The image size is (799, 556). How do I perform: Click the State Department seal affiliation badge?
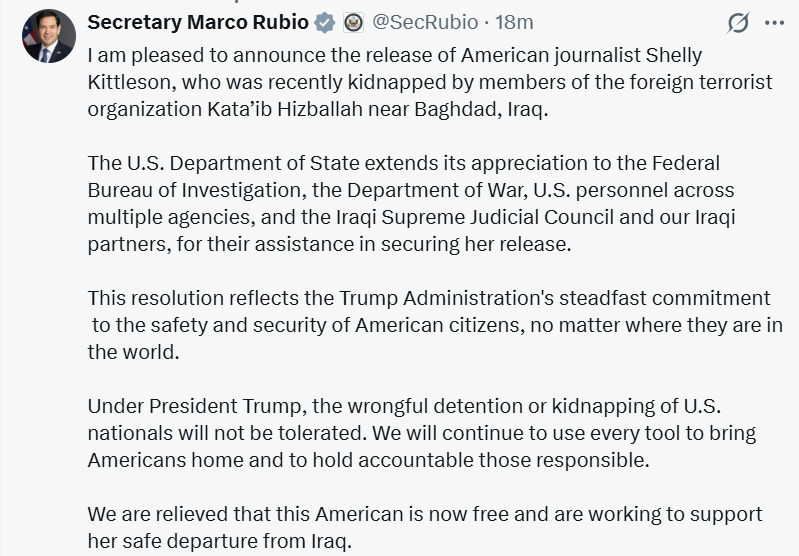(353, 22)
